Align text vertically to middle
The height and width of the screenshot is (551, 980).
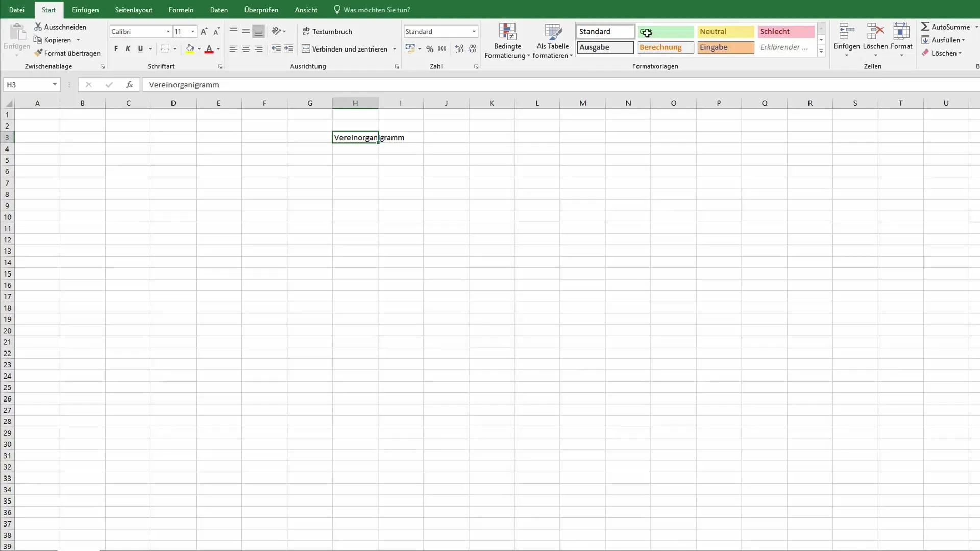tap(246, 31)
